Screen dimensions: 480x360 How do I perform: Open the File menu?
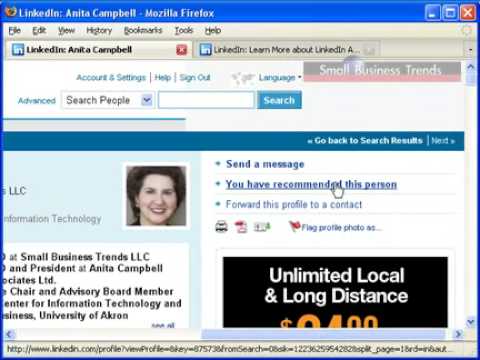tap(15, 31)
